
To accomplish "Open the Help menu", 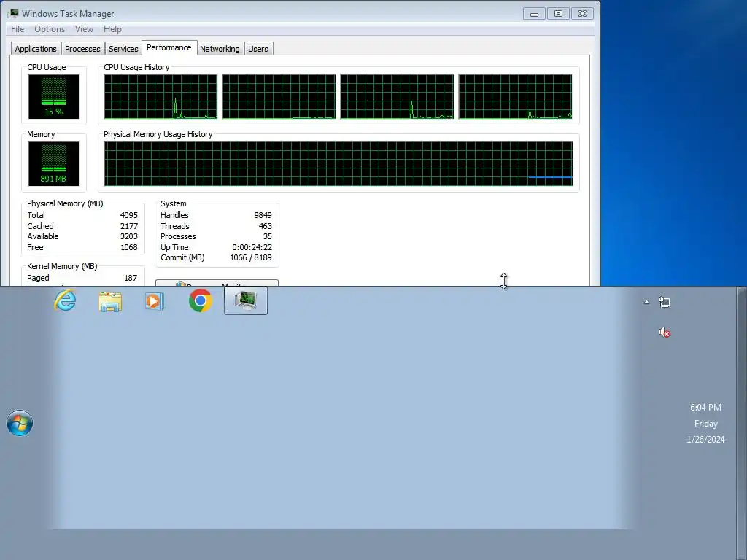I will pos(112,29).
